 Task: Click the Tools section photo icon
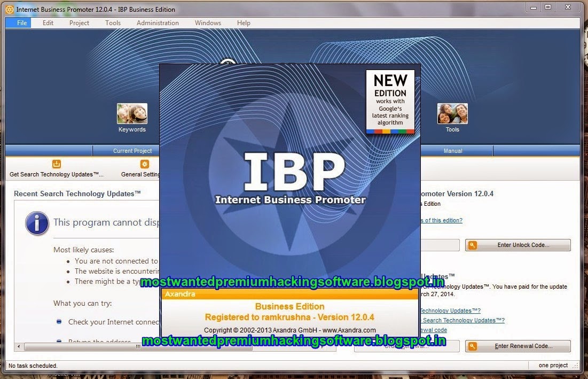point(452,113)
